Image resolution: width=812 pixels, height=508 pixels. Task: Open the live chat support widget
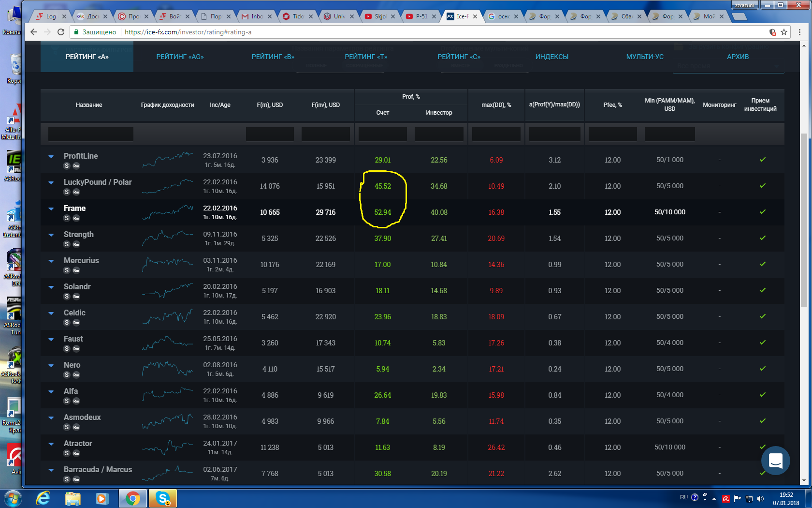[775, 460]
